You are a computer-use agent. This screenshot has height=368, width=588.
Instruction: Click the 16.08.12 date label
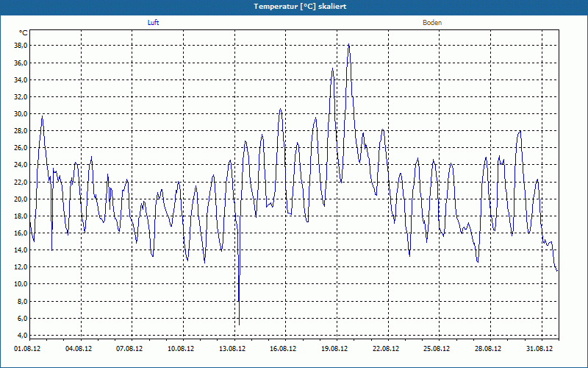pyautogui.click(x=283, y=348)
